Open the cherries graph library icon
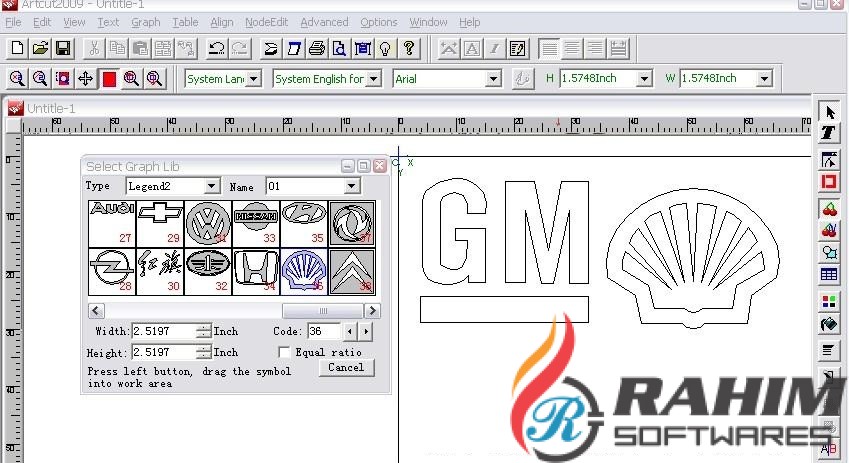849x463 pixels. point(829,209)
